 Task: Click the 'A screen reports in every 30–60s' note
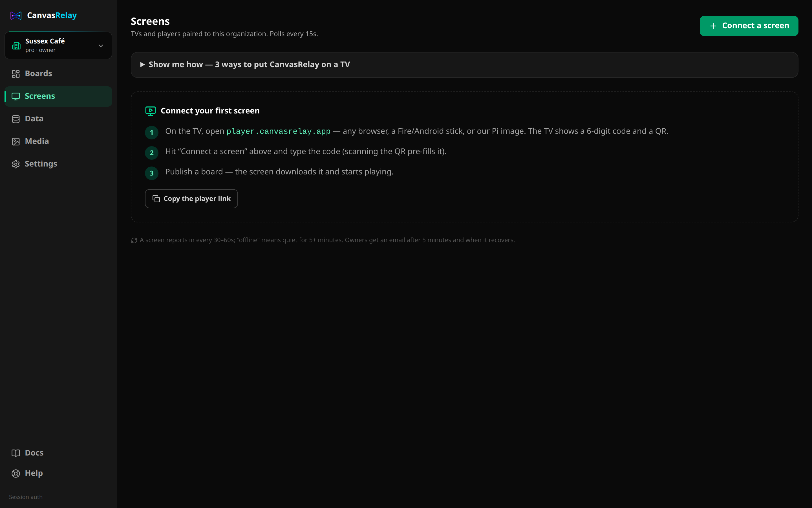(x=328, y=240)
